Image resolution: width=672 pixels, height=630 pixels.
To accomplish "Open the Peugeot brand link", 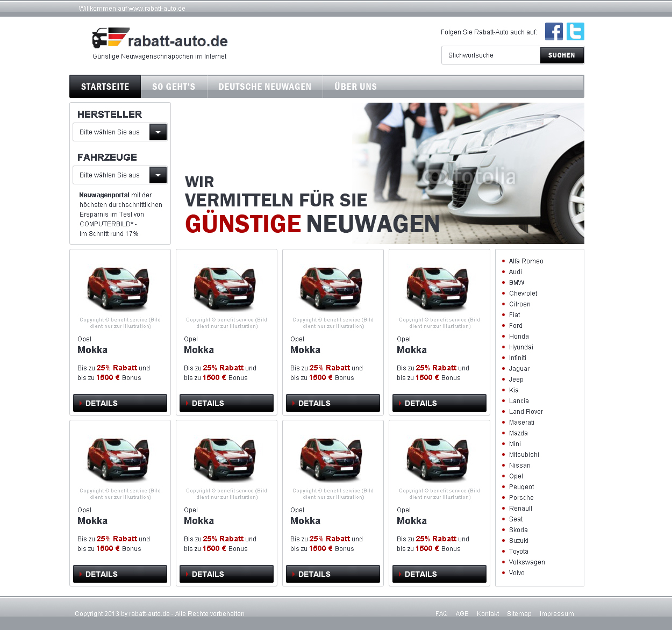I will coord(521,487).
